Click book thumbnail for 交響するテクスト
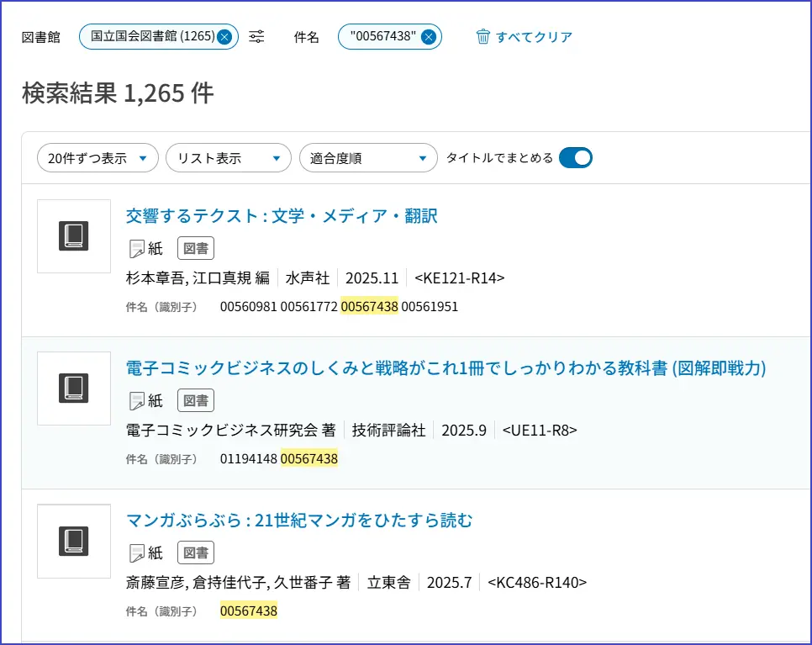Screen dimensions: 812x645 (74, 236)
